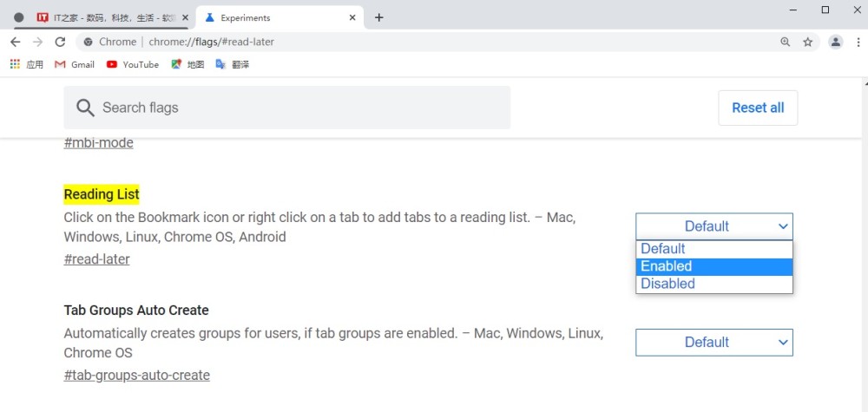The width and height of the screenshot is (868, 412).
Task: Click the browser back arrow
Action: pyautogui.click(x=16, y=42)
